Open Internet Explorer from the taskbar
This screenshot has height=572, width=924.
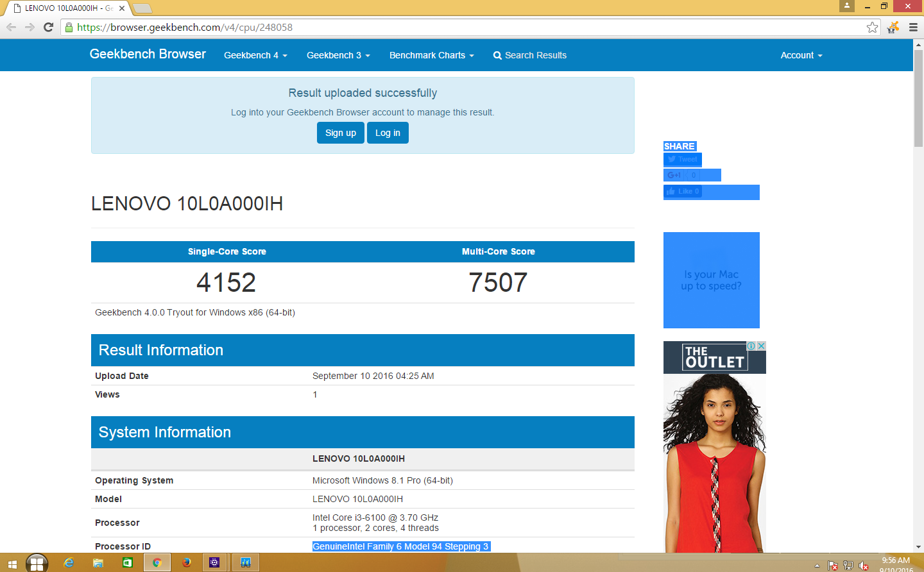pos(69,562)
